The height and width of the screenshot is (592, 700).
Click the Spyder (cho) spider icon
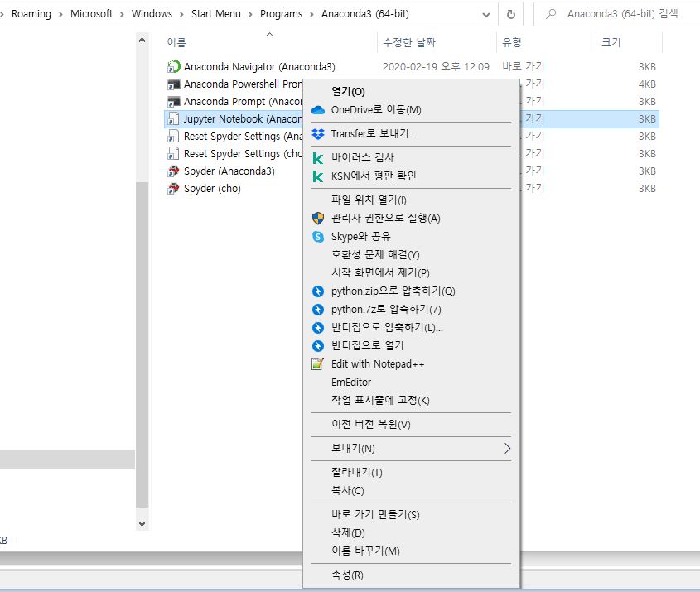click(173, 188)
